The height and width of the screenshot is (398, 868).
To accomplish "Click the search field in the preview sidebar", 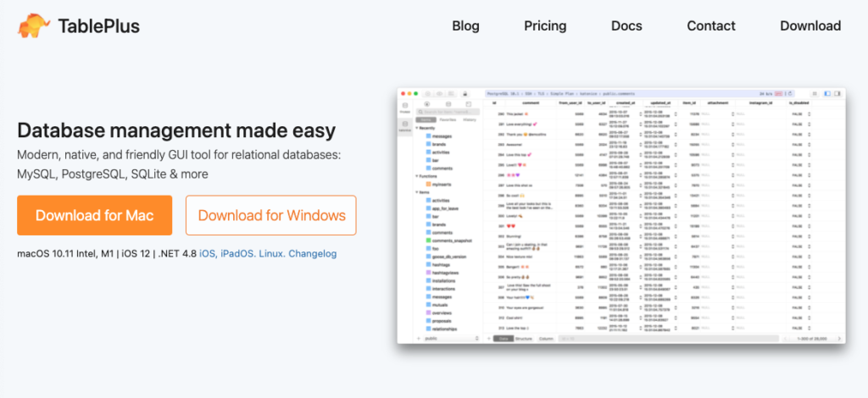I will (x=448, y=112).
